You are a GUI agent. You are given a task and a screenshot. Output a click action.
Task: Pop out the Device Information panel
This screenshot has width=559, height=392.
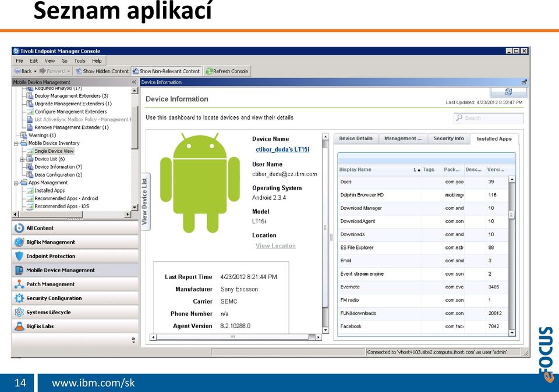[524, 82]
